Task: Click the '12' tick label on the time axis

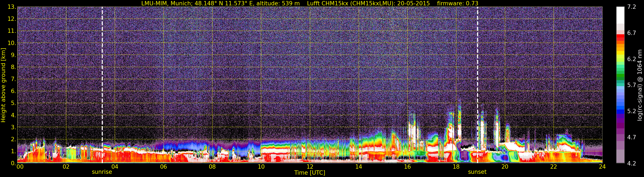Action: pyautogui.click(x=310, y=167)
